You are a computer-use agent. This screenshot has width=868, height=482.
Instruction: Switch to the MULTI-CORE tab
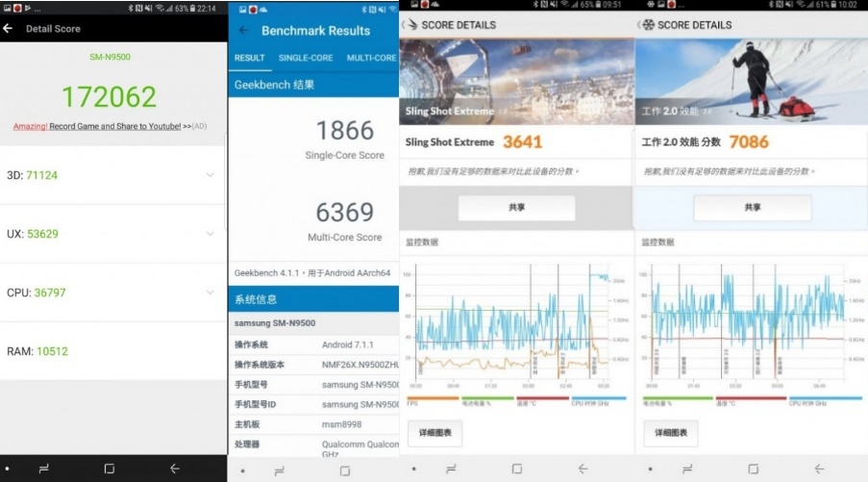(x=371, y=58)
